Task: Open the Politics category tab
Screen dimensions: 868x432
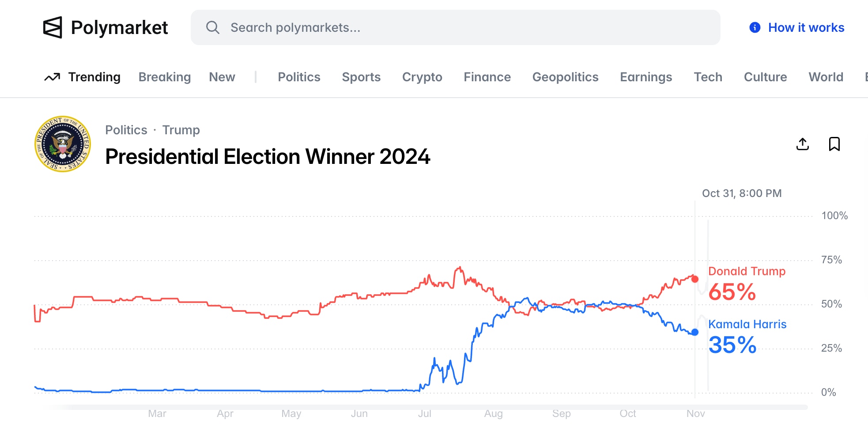Action: (299, 77)
